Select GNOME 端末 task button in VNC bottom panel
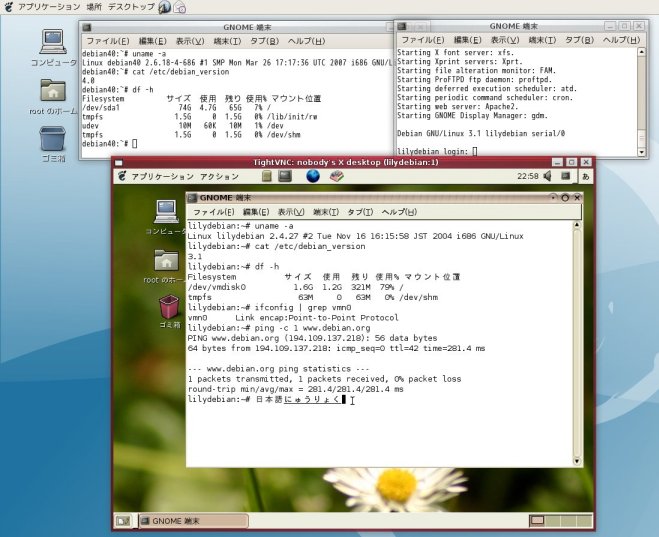 (193, 521)
